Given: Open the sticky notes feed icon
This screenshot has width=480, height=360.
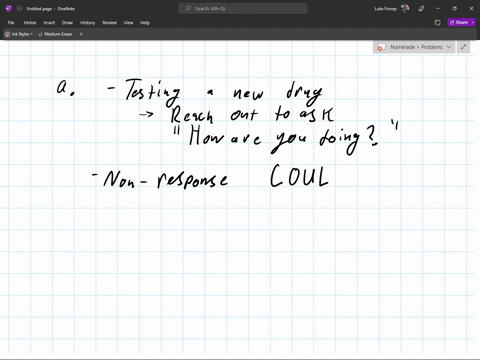Looking at the screenshot, I should pos(438,23).
